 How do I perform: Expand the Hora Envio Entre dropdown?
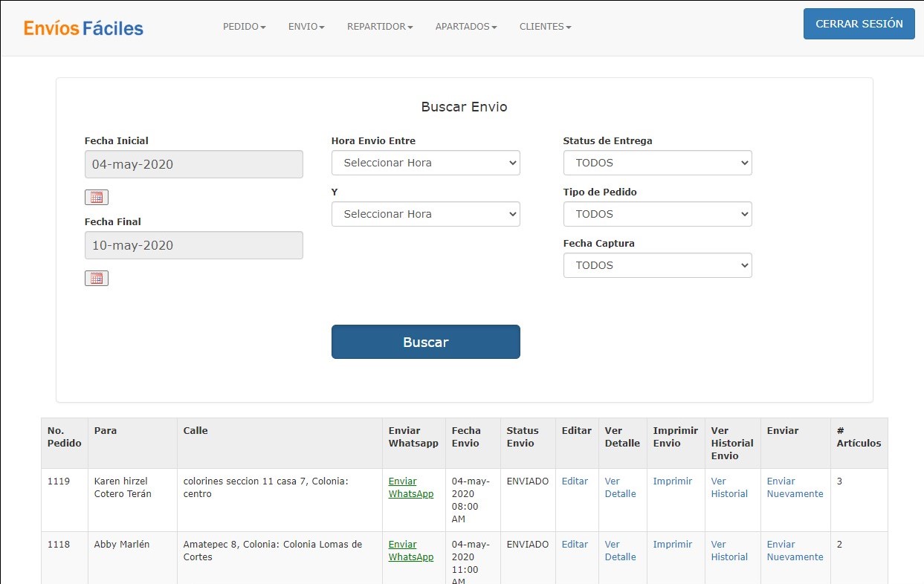pos(425,163)
